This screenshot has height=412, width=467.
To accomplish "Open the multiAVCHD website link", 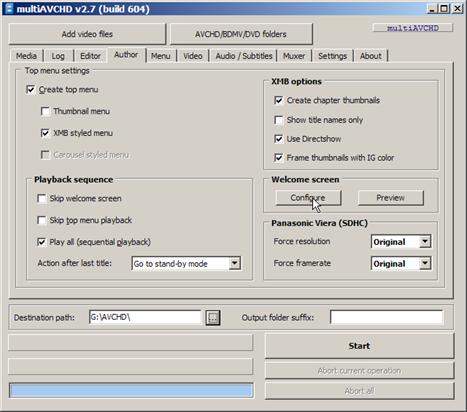I will tap(413, 28).
